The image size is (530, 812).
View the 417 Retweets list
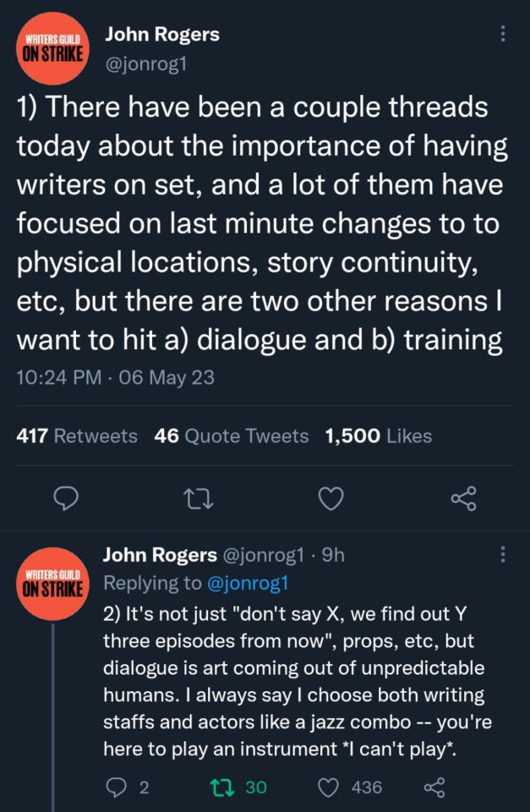(x=77, y=436)
